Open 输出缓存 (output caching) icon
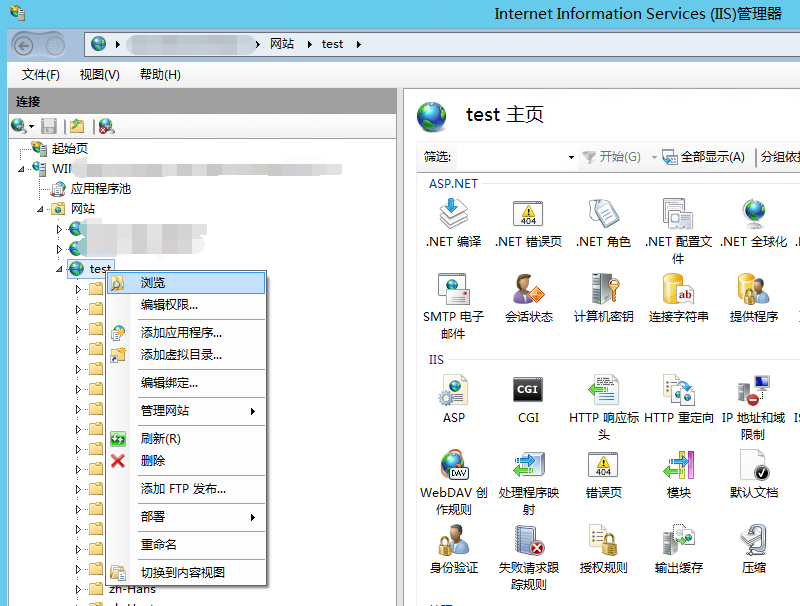This screenshot has width=800, height=606. click(678, 540)
